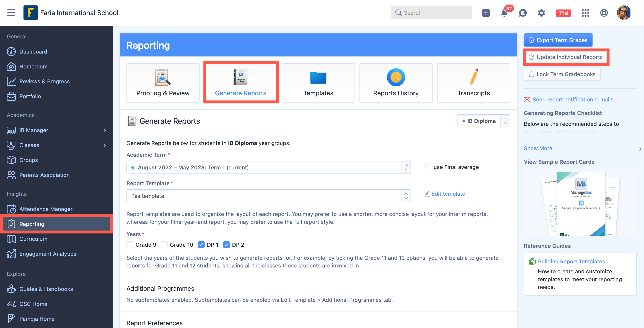The width and height of the screenshot is (644, 328).
Task: Open Reviews & Progress section
Action: click(44, 81)
